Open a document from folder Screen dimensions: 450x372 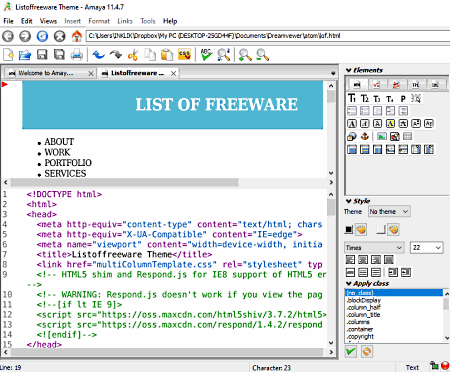click(x=25, y=55)
